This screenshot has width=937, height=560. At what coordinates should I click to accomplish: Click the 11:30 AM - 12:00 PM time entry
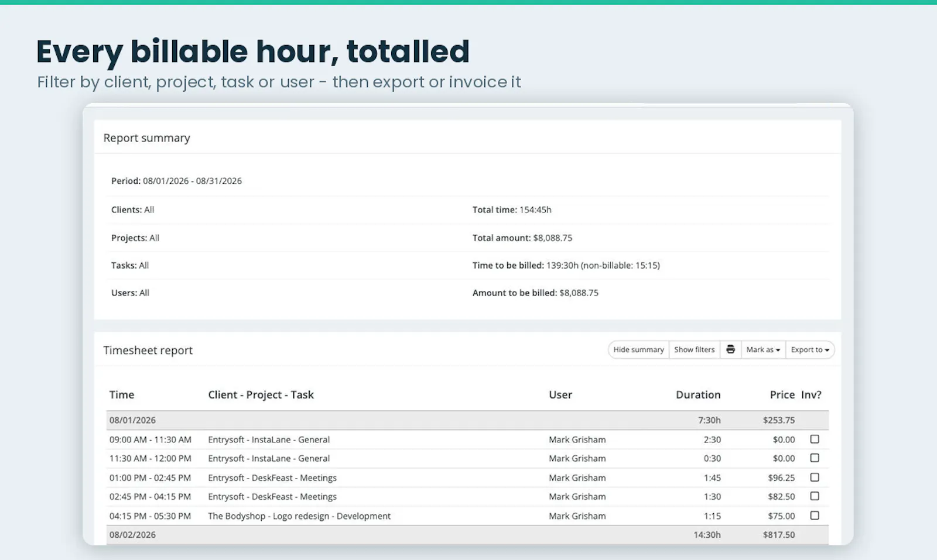point(150,458)
